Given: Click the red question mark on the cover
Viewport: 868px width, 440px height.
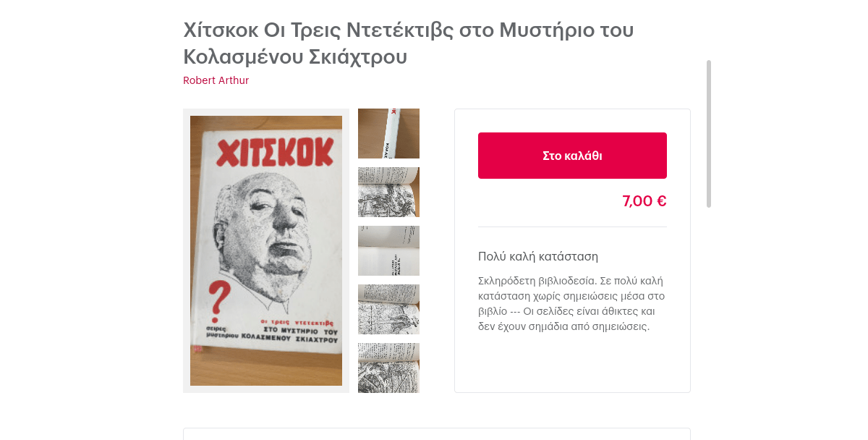Looking at the screenshot, I should coord(216,302).
